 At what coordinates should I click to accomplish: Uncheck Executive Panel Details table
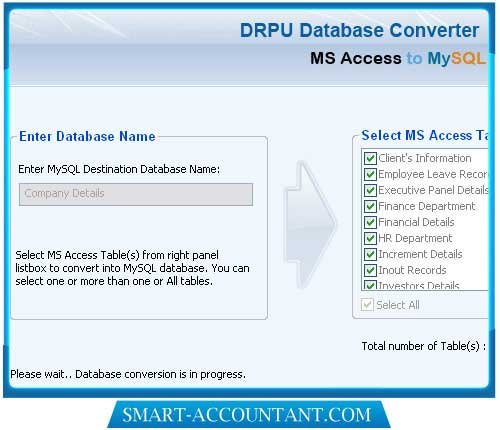pyautogui.click(x=370, y=190)
